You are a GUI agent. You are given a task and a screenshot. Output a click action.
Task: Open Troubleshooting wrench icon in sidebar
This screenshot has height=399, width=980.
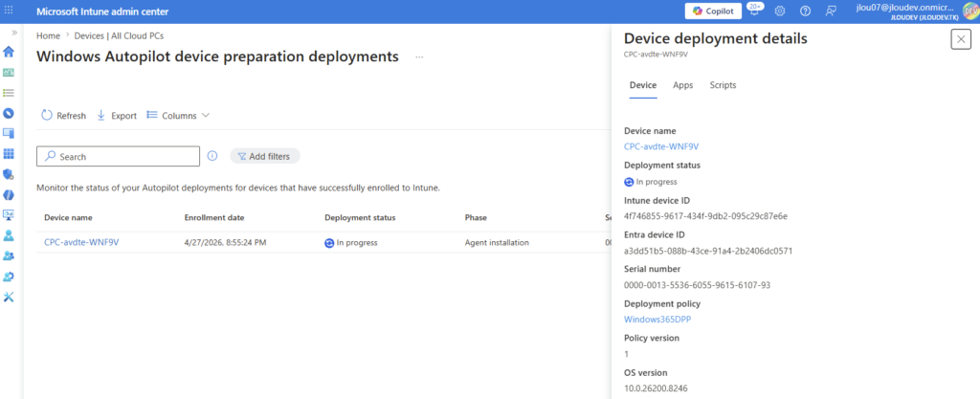10,297
